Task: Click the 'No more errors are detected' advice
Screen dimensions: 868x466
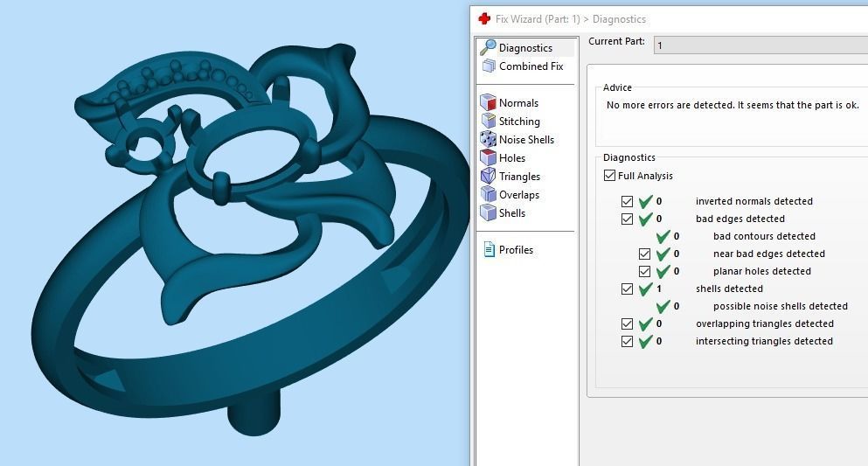Action: pyautogui.click(x=733, y=105)
